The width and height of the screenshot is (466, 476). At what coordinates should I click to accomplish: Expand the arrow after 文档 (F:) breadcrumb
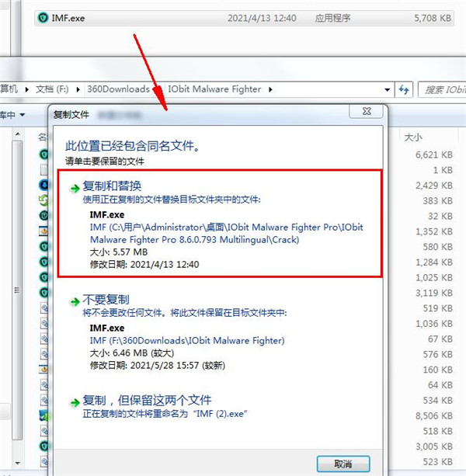78,89
